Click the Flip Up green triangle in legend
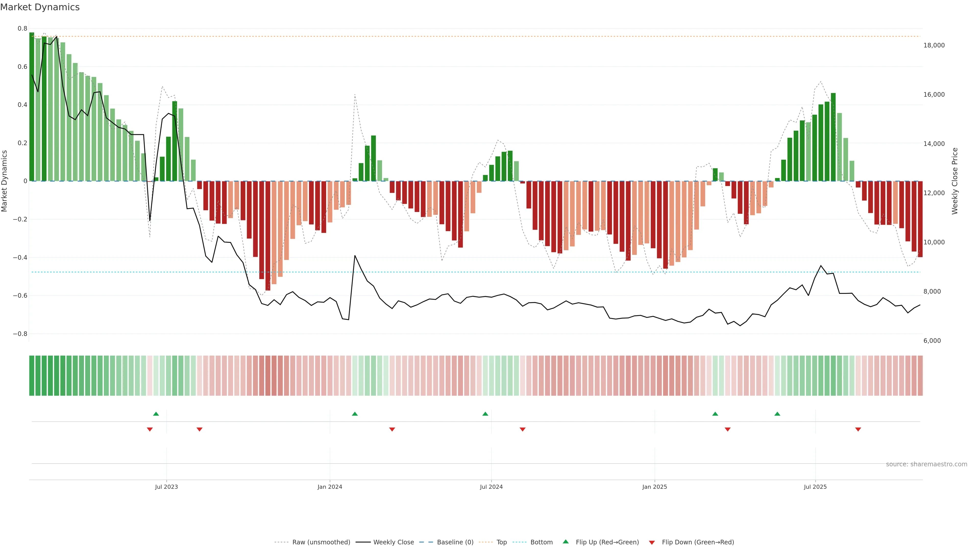The image size is (980, 551). pos(566,542)
